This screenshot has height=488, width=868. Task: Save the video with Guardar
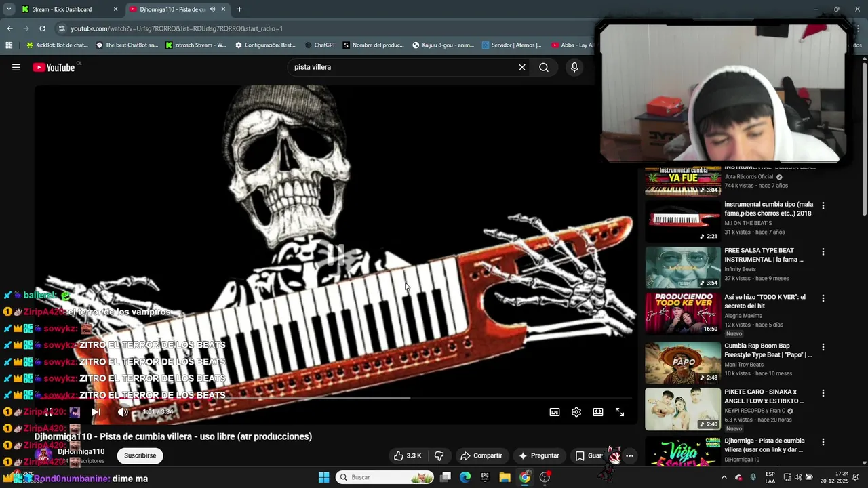point(589,455)
